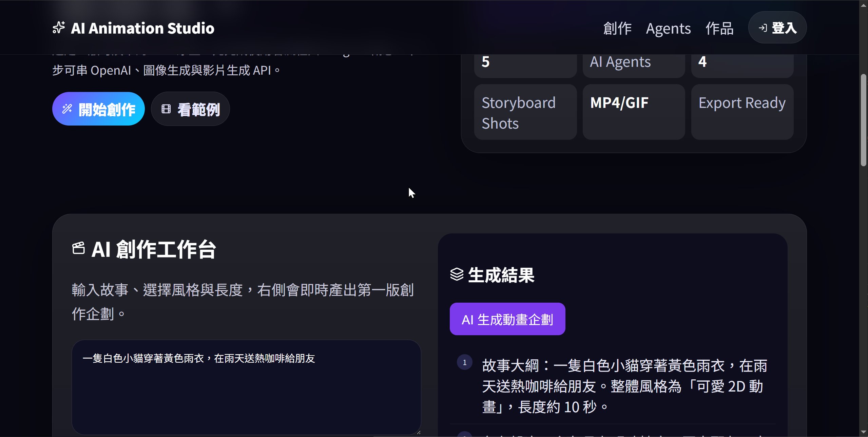Open the 作品 navigation item

pyautogui.click(x=719, y=28)
